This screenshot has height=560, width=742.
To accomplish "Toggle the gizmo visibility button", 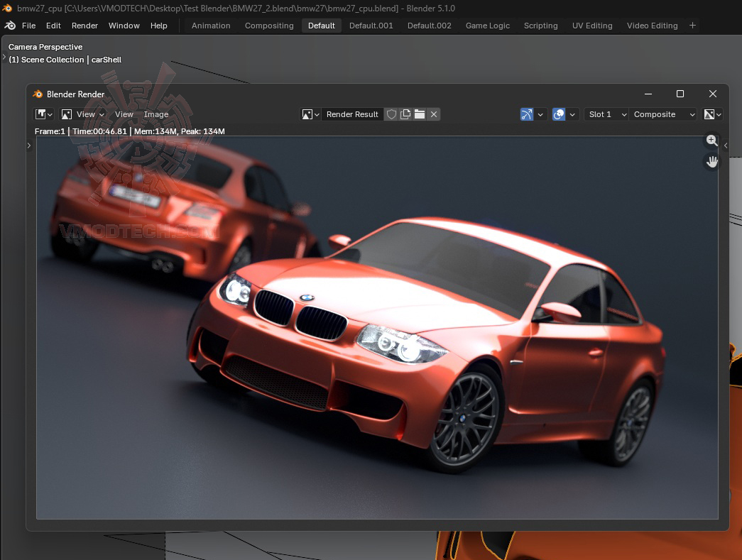I will [527, 114].
